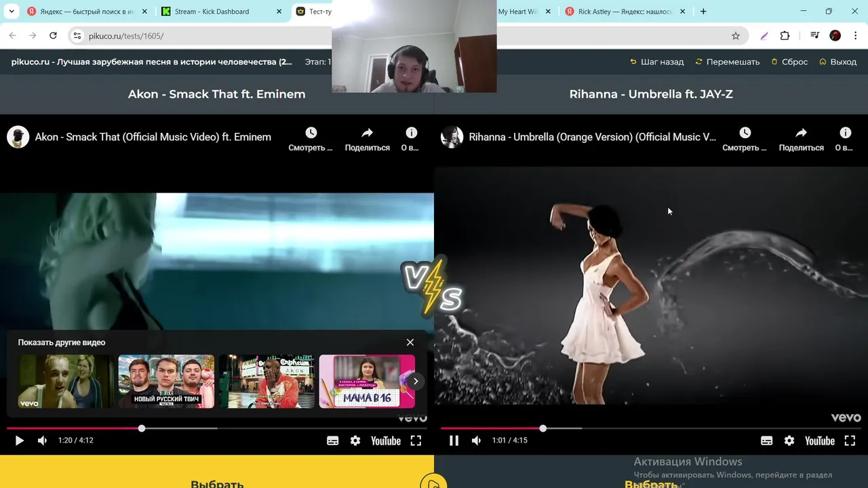Mute the Rihanna video volume
This screenshot has width=868, height=488.
pos(476,441)
